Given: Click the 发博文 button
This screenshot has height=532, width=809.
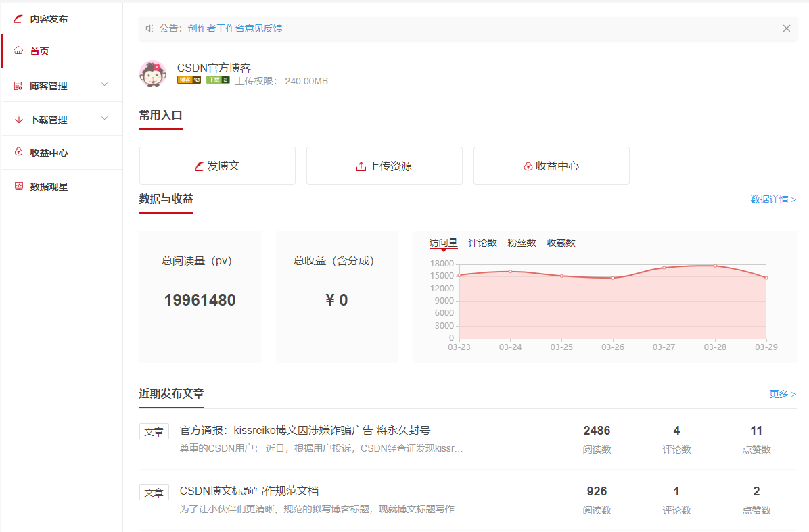Looking at the screenshot, I should coord(217,166).
